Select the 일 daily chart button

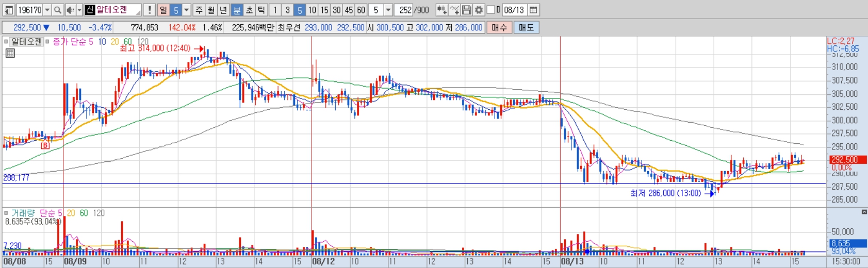(x=163, y=10)
